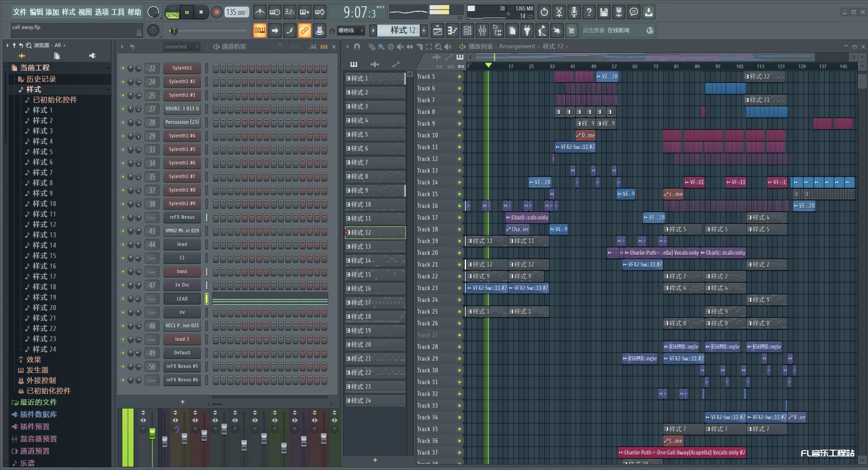Enable wait for input before recording

(274, 12)
